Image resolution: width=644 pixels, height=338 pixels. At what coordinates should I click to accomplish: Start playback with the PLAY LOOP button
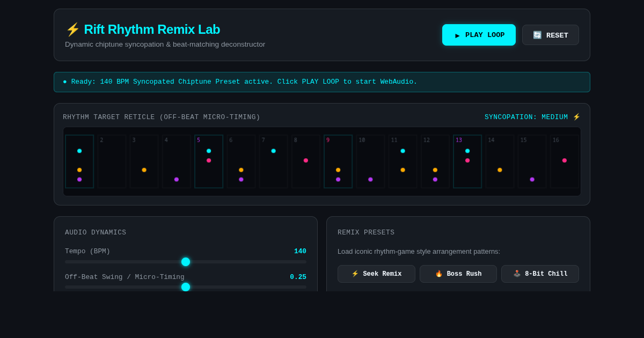(479, 35)
